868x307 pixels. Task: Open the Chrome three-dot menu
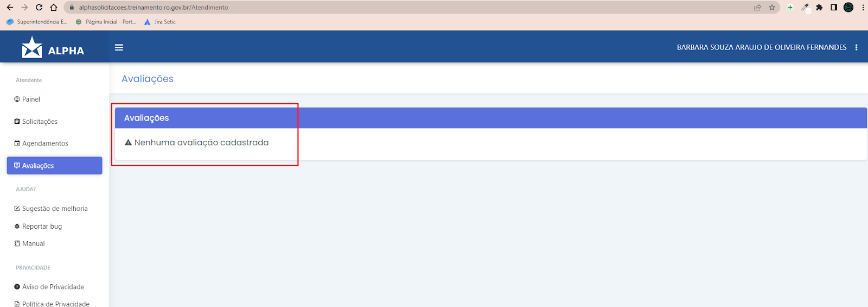pos(863,8)
